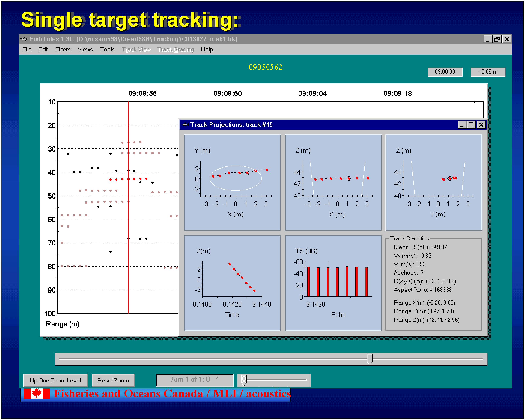The width and height of the screenshot is (525, 420).
Task: Click the disabled Track Grading menu
Action: click(x=175, y=49)
